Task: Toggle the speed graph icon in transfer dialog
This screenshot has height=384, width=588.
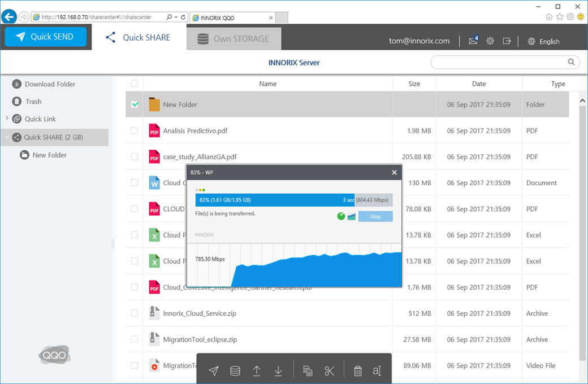Action: click(352, 216)
